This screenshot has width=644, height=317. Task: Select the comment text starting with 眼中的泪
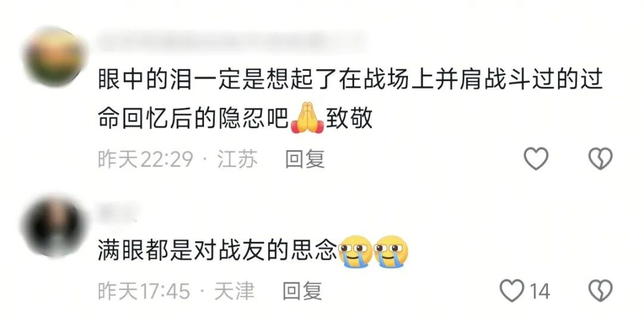click(351, 100)
